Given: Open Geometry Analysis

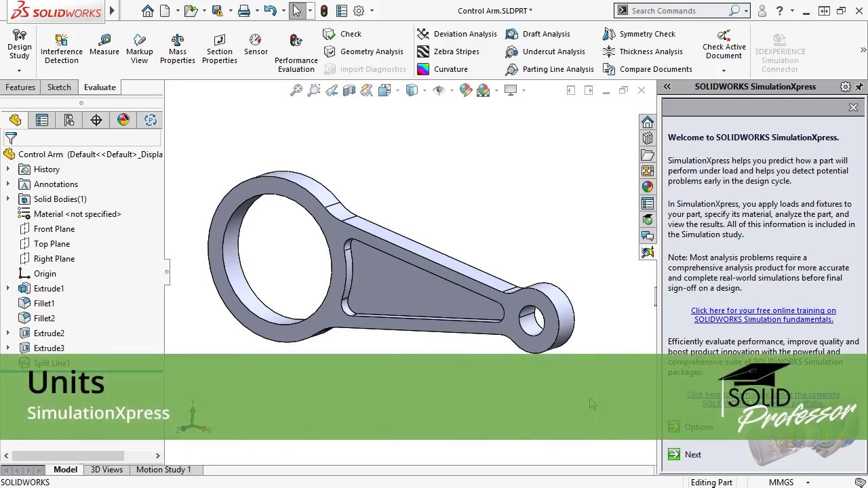Looking at the screenshot, I should click(363, 52).
